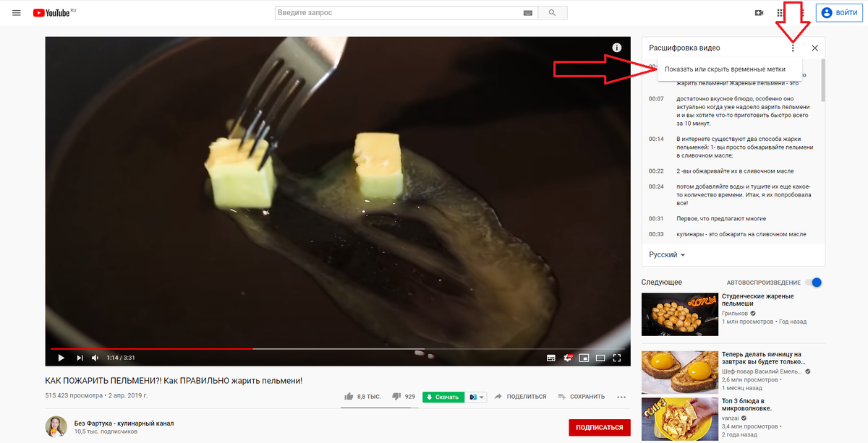Click the video info card icon
Image resolution: width=868 pixels, height=443 pixels.
tap(617, 48)
